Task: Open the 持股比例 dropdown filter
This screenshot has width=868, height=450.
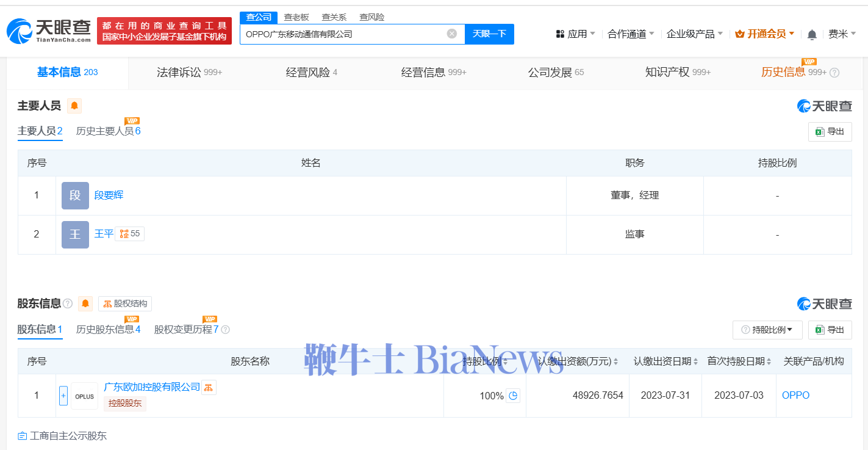Action: tap(767, 330)
